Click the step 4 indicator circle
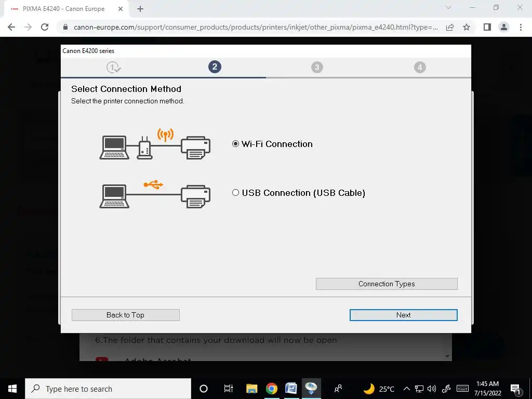 [x=420, y=67]
